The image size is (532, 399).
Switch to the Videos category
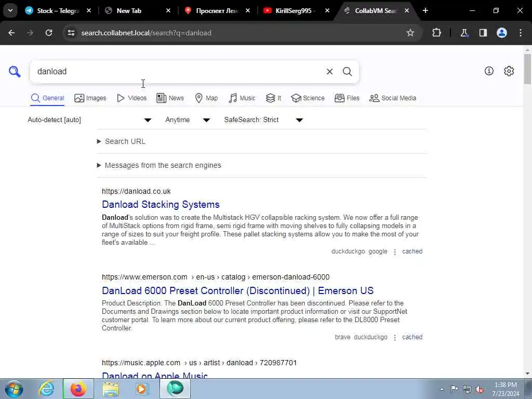click(131, 98)
